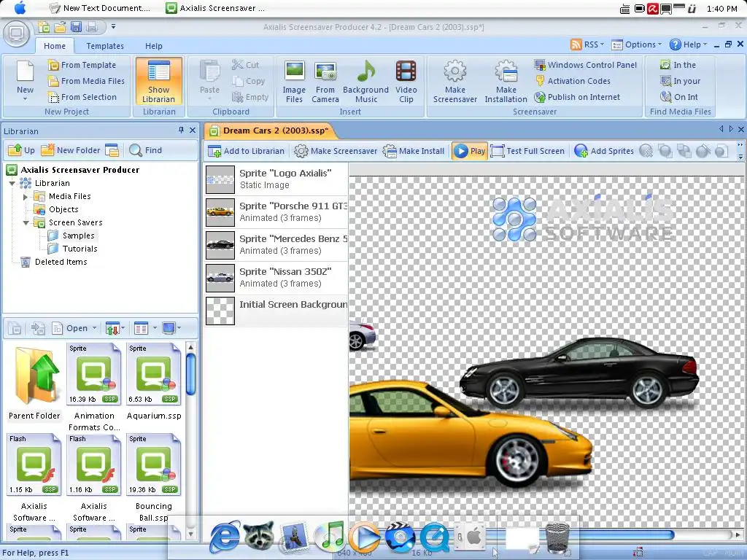Screen dimensions: 747x560
Task: Collapse the Screen Savers tree node
Action: click(x=26, y=223)
